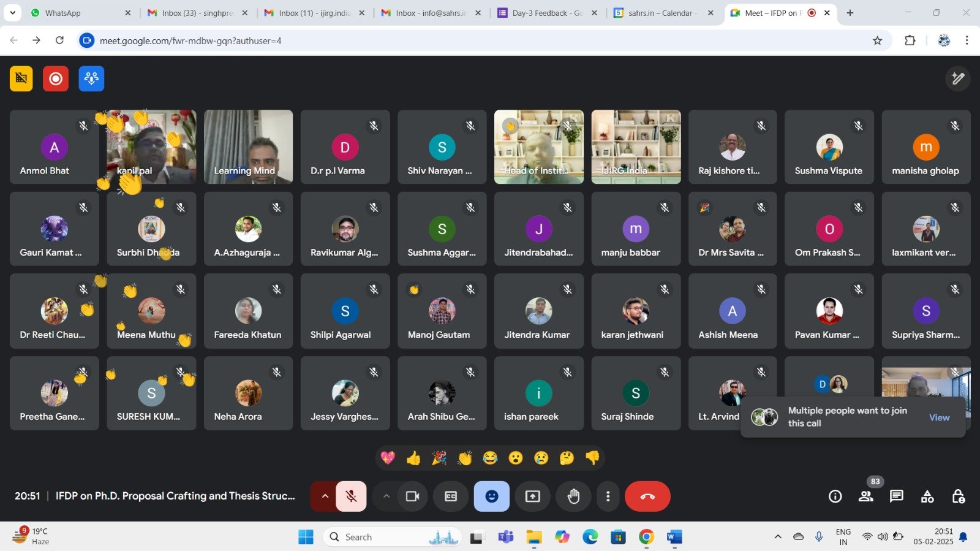Open host controls lock icon
Screen dimensions: 980x551
959,496
